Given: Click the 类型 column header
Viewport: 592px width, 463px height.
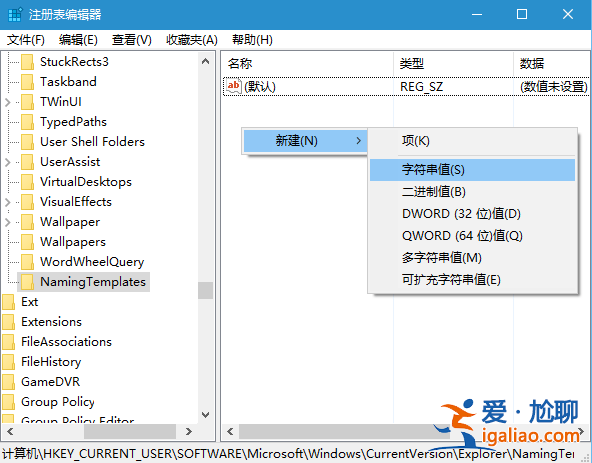Looking at the screenshot, I should [x=453, y=63].
